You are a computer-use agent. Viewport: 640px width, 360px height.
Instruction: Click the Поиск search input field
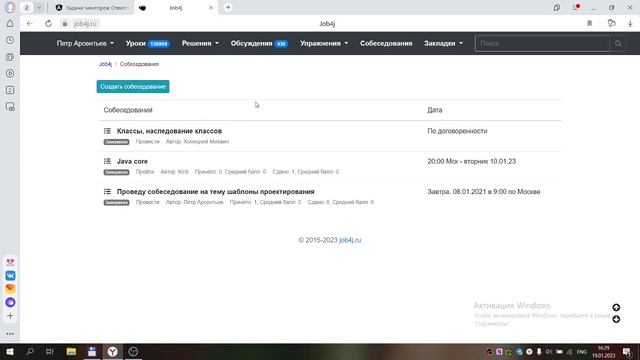point(542,43)
